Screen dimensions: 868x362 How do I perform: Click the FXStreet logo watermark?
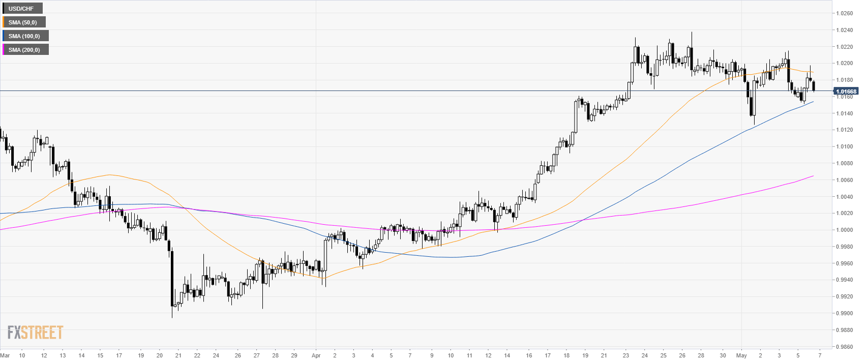click(x=35, y=333)
